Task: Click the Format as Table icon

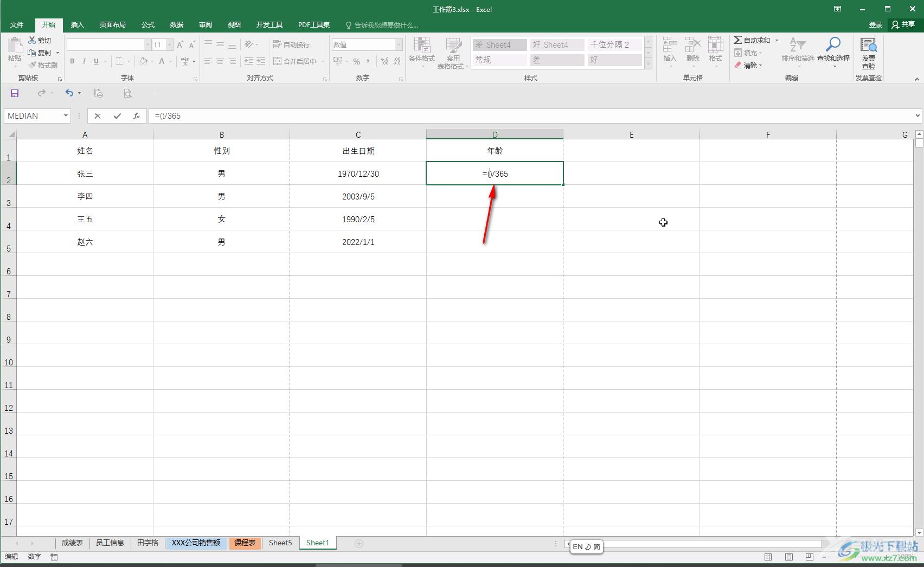Action: (453, 46)
